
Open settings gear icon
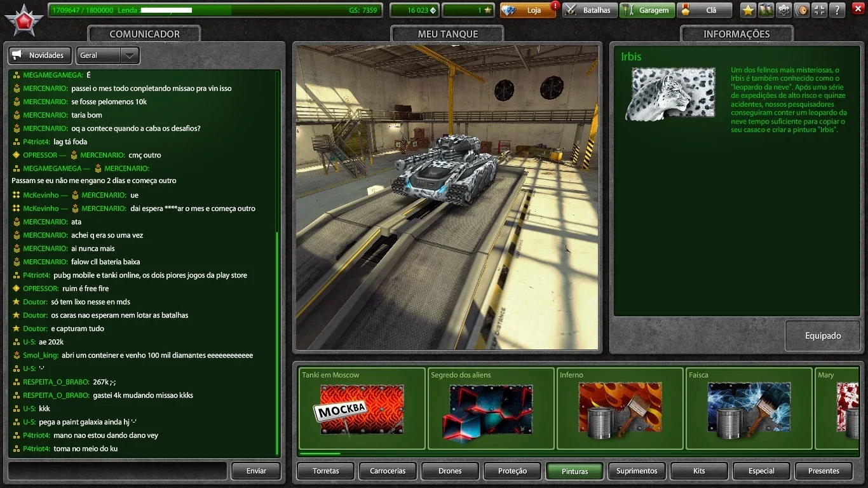784,10
